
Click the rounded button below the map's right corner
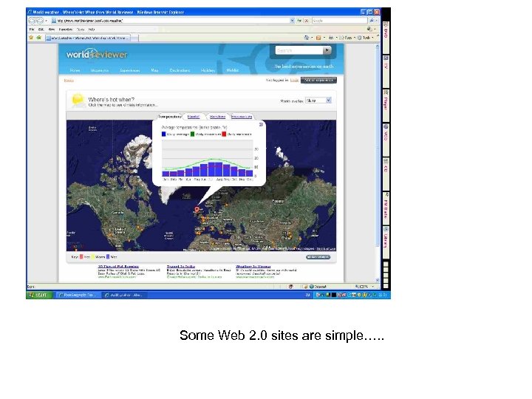[x=318, y=257]
